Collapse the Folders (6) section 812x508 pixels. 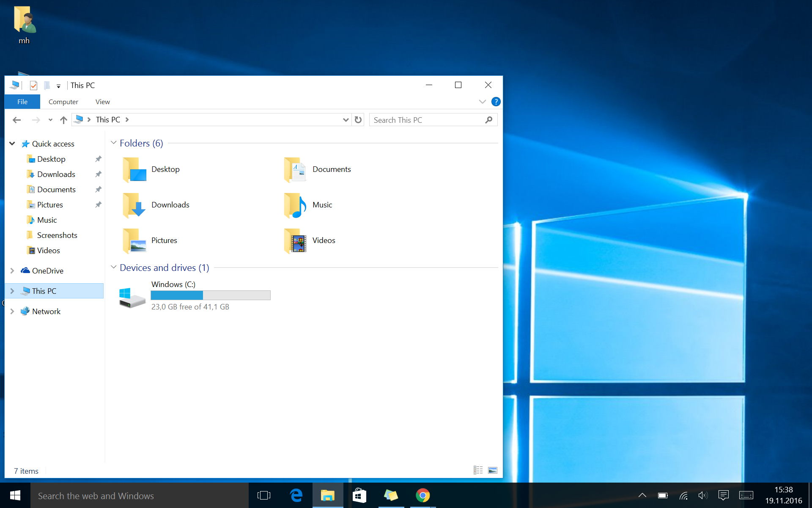point(113,143)
